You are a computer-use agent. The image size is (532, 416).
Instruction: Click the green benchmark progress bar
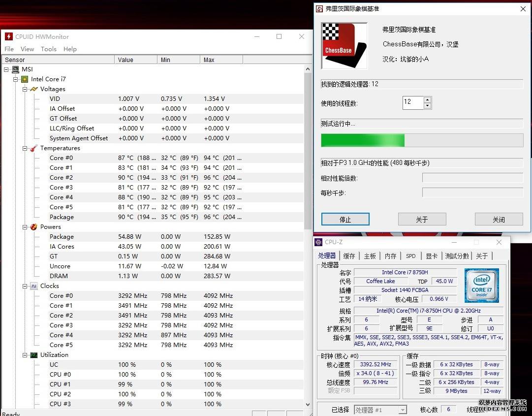click(422, 140)
